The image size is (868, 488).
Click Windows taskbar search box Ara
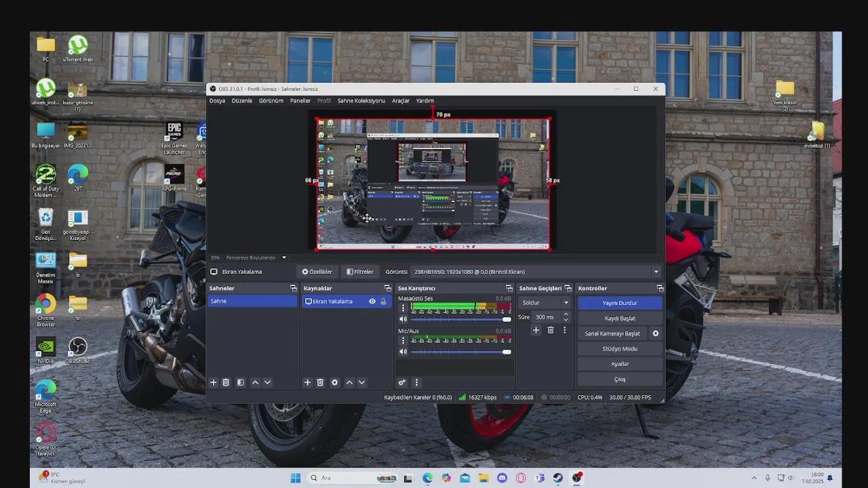click(x=351, y=478)
